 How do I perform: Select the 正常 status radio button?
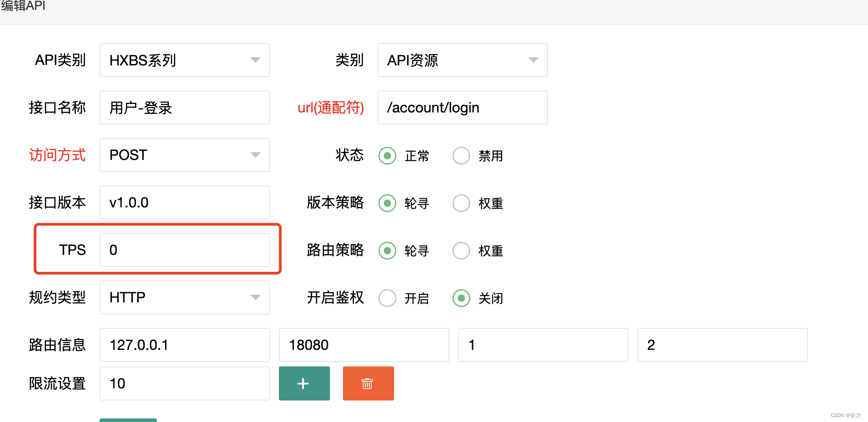click(x=387, y=156)
